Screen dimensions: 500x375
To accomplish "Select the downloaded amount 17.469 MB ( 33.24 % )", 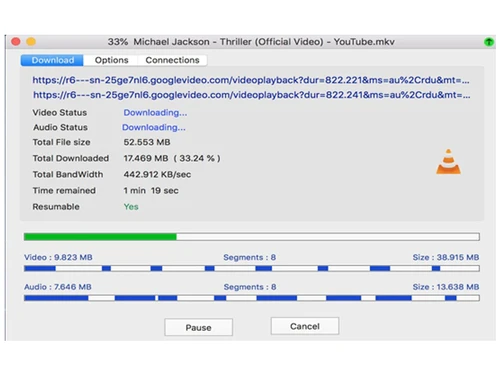I will [x=172, y=158].
